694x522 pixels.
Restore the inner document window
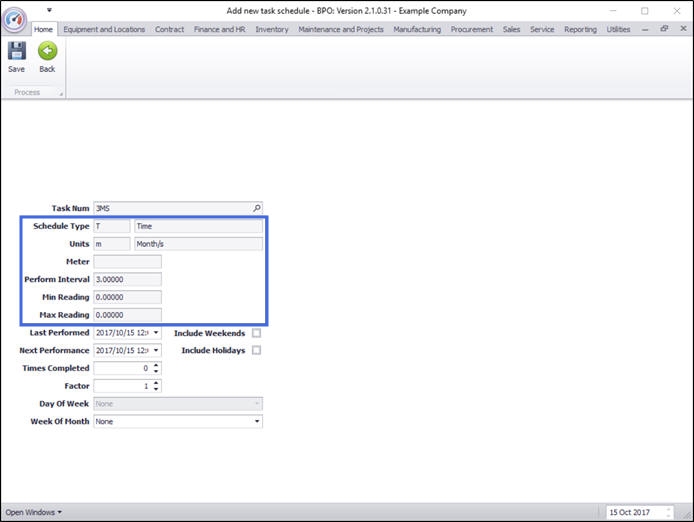tap(664, 29)
